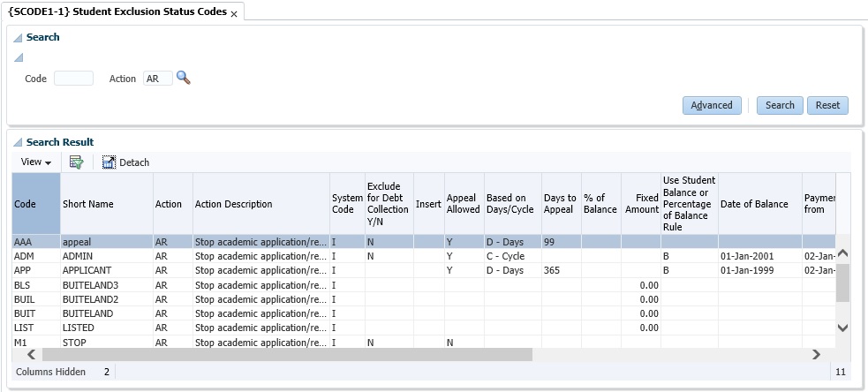868x392 pixels.
Task: Click the Search button
Action: (x=780, y=105)
